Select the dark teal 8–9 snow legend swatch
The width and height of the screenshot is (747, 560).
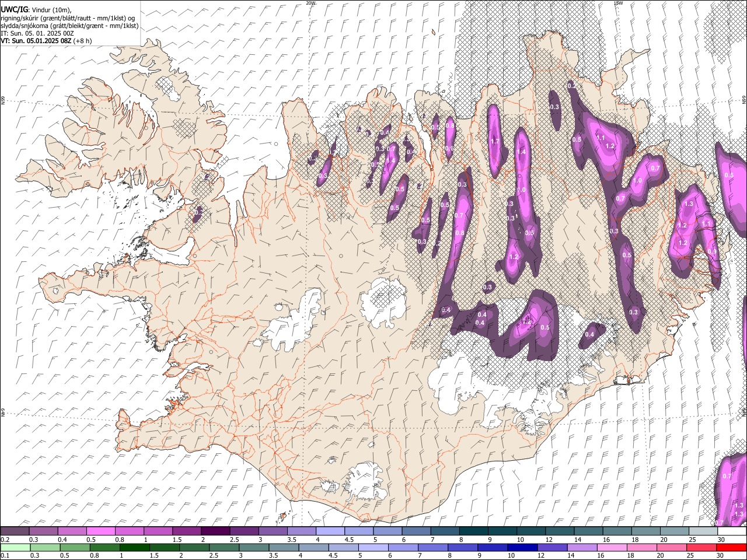pyautogui.click(x=474, y=531)
